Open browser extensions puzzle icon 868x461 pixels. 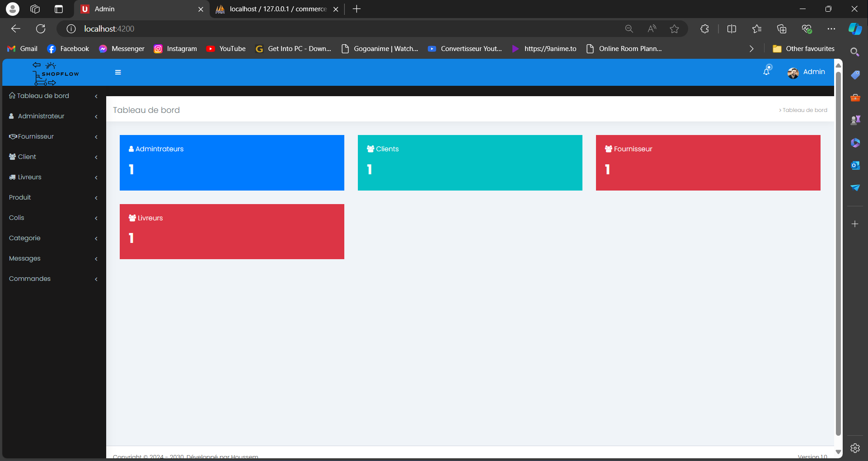pos(704,29)
